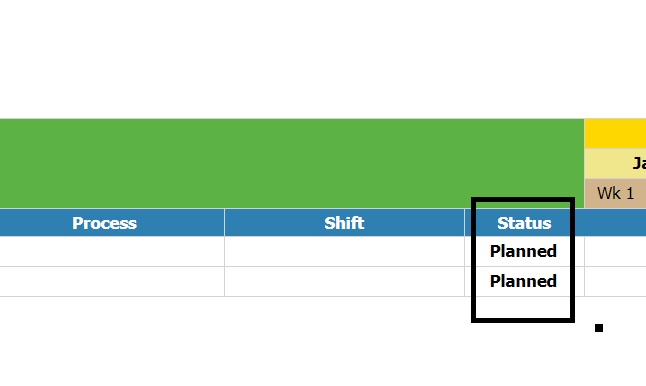Select the empty Shift cell in second row

(344, 281)
